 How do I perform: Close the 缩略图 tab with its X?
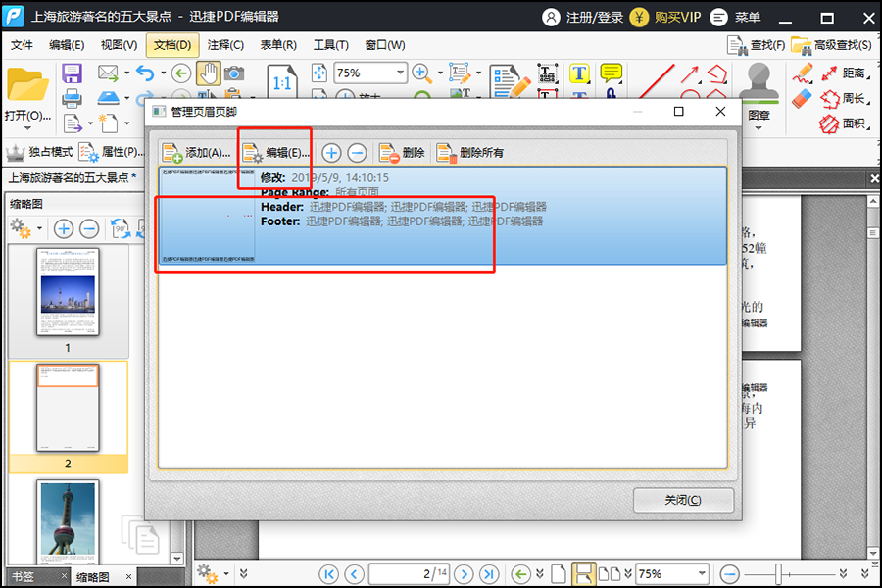(x=128, y=576)
